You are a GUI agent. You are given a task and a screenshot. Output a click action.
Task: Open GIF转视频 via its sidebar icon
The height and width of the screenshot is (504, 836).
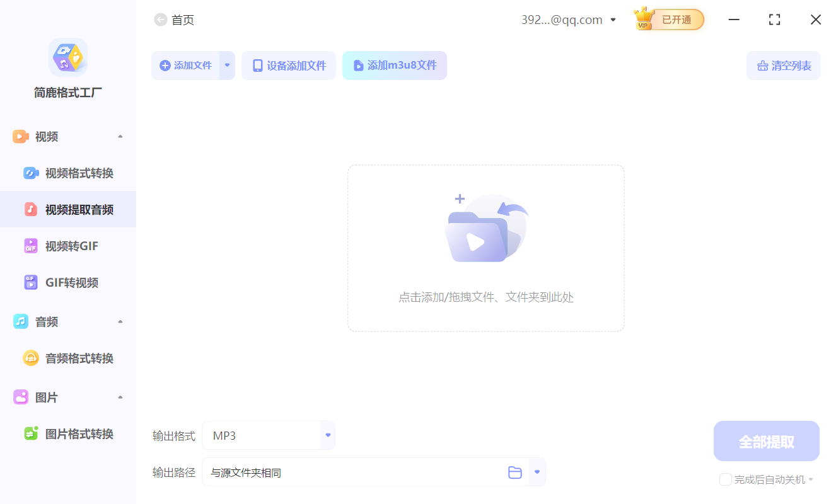pos(31,282)
